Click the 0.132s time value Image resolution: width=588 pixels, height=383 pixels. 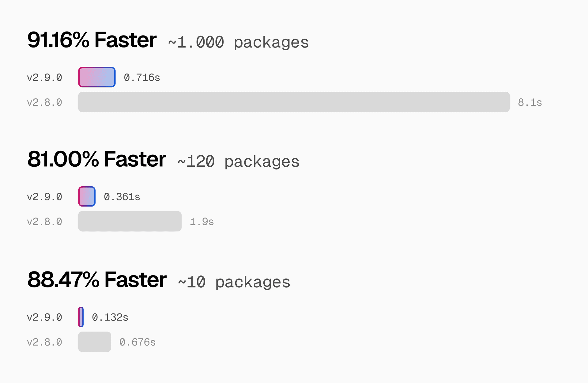[110, 317]
